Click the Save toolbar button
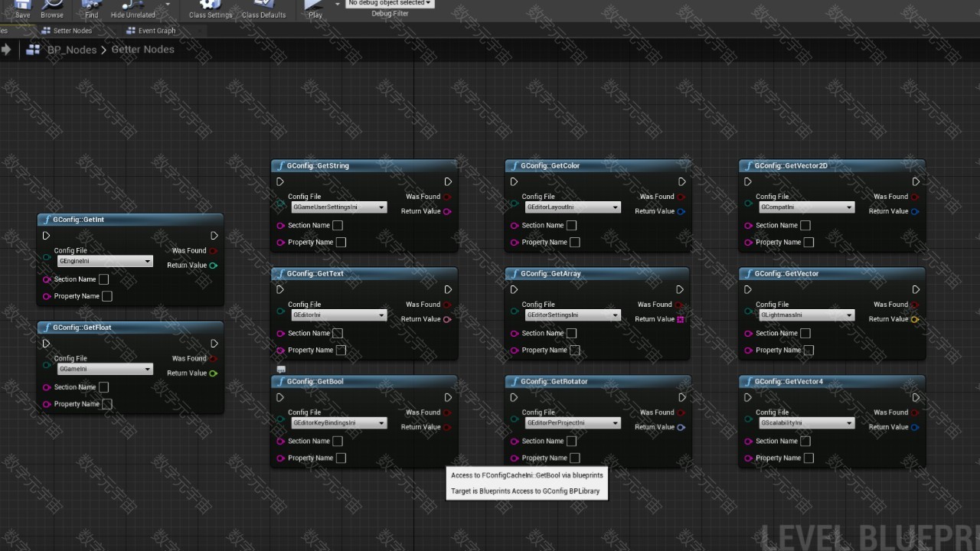The image size is (980, 551). tap(22, 10)
